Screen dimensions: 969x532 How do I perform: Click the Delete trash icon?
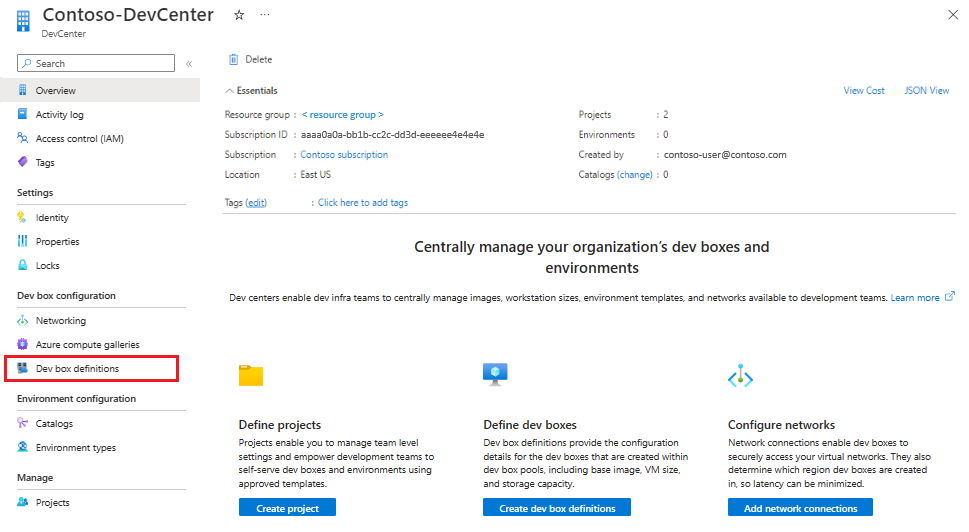point(233,59)
